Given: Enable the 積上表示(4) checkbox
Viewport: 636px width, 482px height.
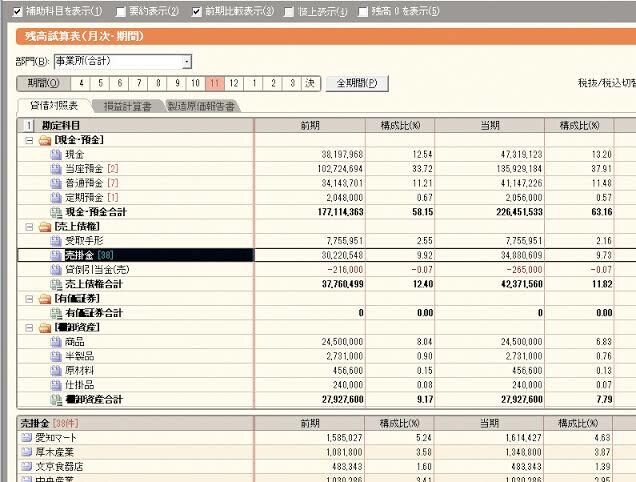Looking at the screenshot, I should pos(289,12).
